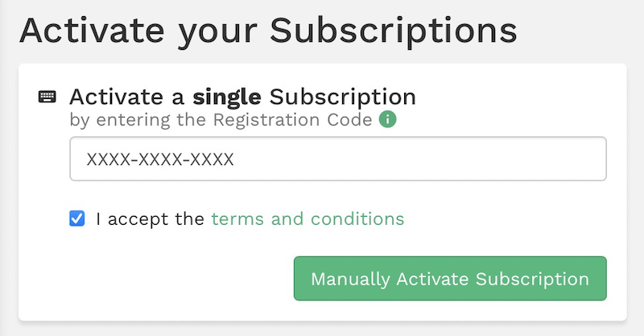Screen dimensions: 644x336
Task: Click the word "Subscription" in the card heading
Action: click(x=343, y=97)
